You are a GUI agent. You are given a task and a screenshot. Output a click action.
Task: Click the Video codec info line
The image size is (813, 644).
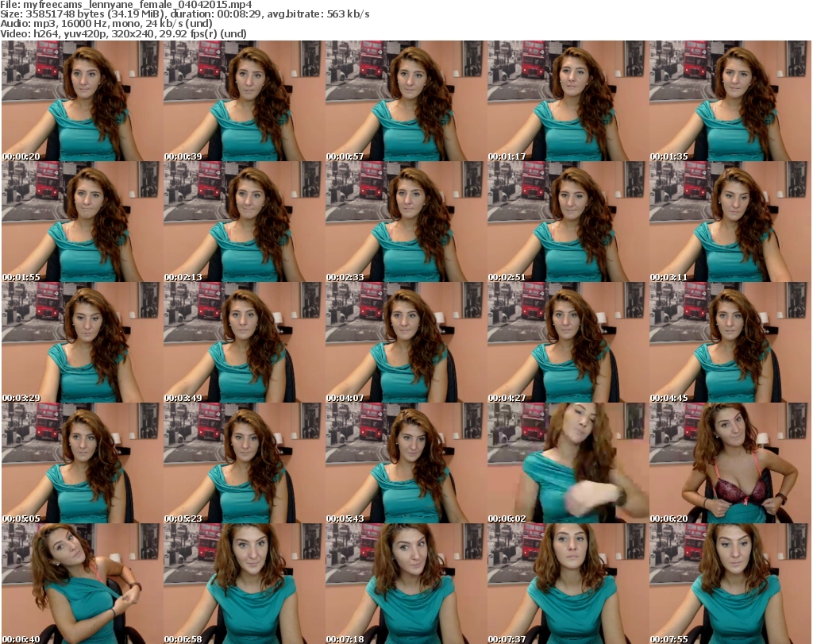pyautogui.click(x=124, y=33)
